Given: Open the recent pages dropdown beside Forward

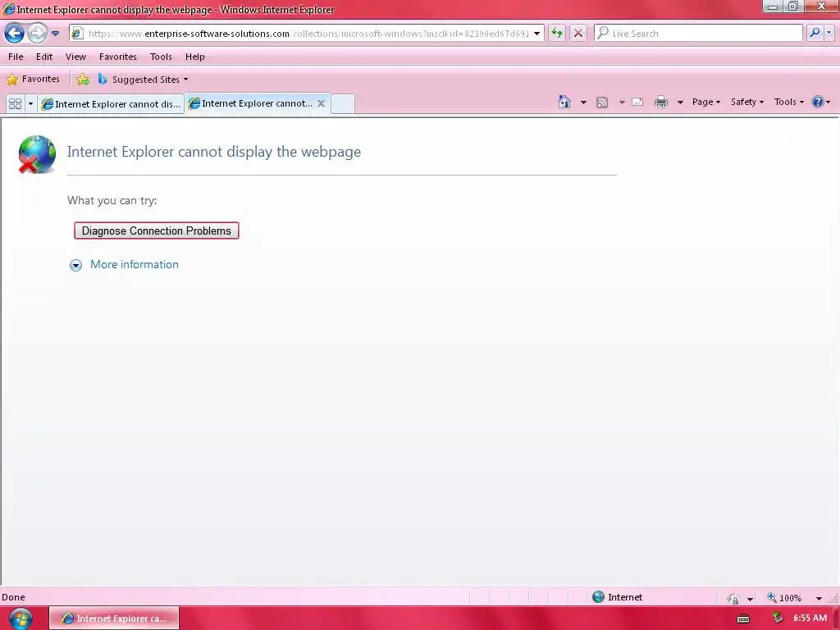Looking at the screenshot, I should pyautogui.click(x=55, y=33).
